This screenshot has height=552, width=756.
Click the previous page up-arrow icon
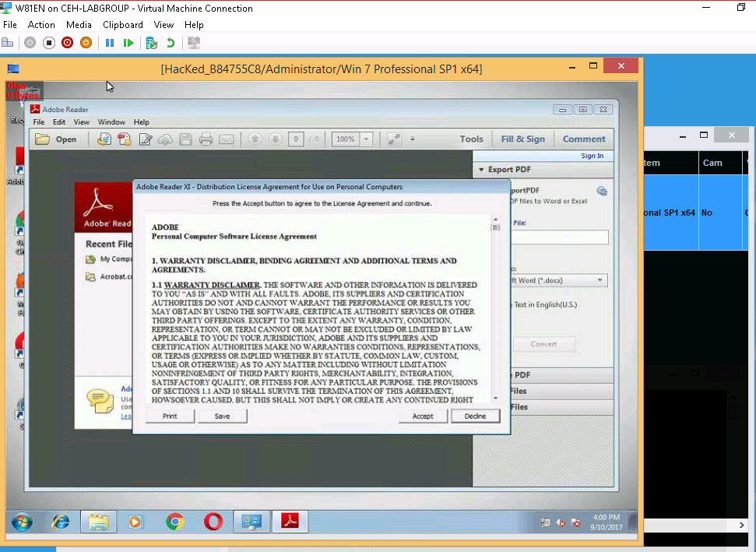click(x=255, y=139)
